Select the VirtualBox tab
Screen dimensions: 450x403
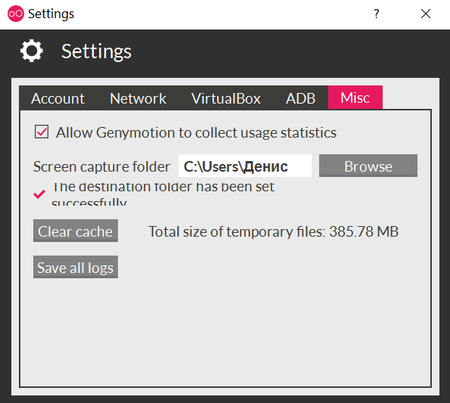(226, 98)
